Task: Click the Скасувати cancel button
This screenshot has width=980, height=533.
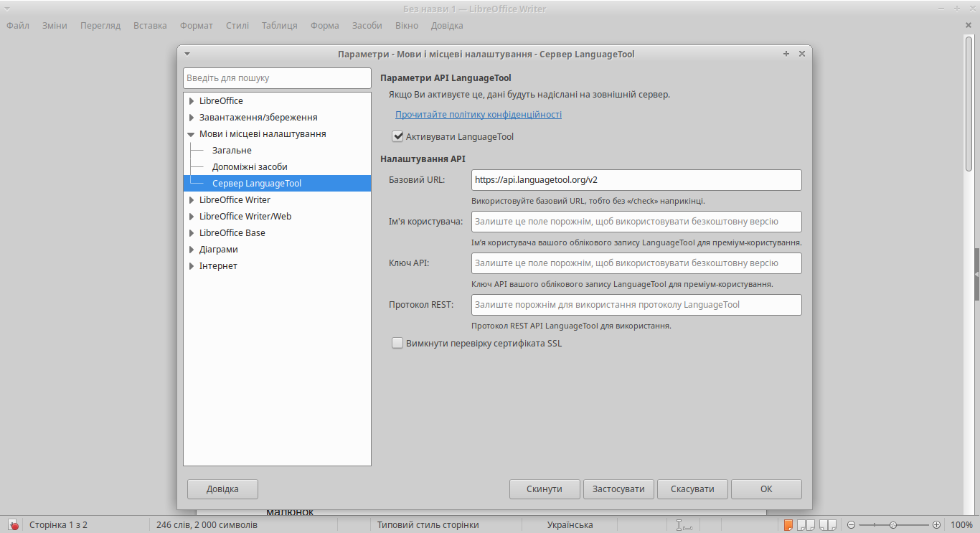Action: [x=692, y=489]
